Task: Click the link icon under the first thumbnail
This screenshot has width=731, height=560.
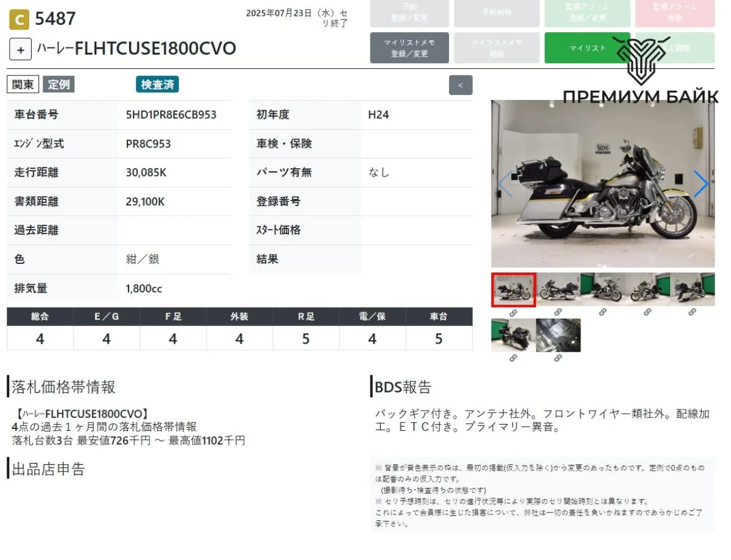Action: [x=513, y=312]
